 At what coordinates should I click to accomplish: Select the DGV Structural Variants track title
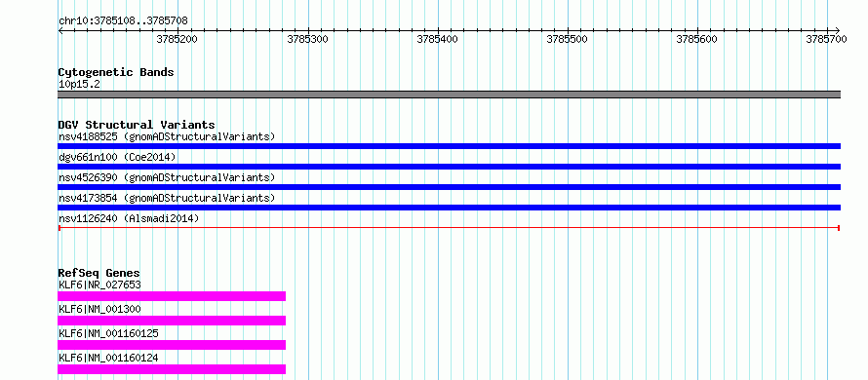137,125
